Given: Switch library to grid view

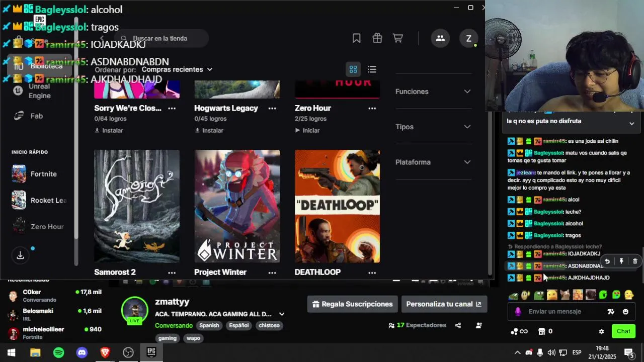Looking at the screenshot, I should [353, 69].
